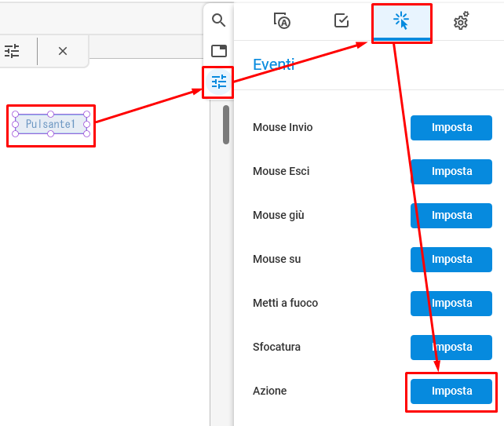
Task: Click Imposta for Sfocatura
Action: pyautogui.click(x=451, y=348)
